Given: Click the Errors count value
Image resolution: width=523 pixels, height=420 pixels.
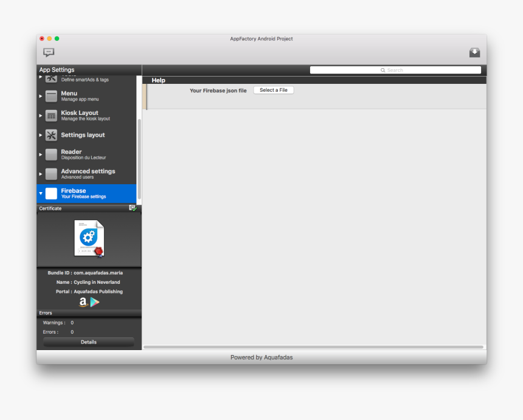Looking at the screenshot, I should (72, 332).
